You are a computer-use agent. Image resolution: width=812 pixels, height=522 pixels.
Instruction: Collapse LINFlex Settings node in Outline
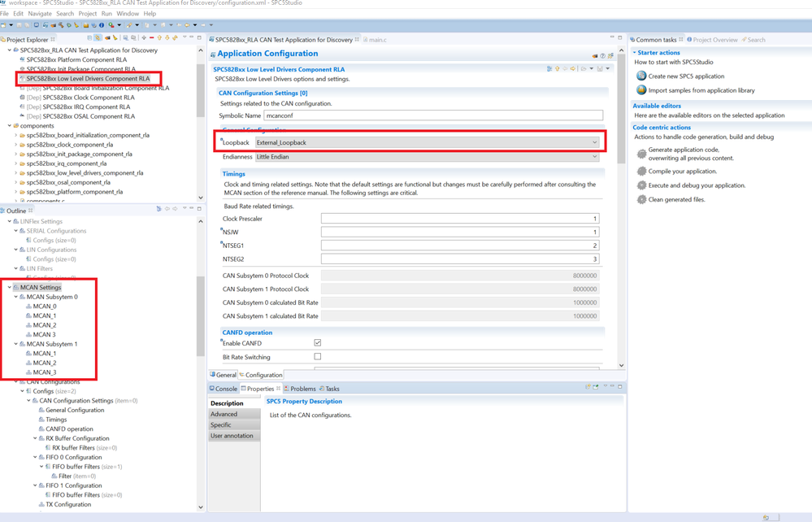click(x=9, y=221)
